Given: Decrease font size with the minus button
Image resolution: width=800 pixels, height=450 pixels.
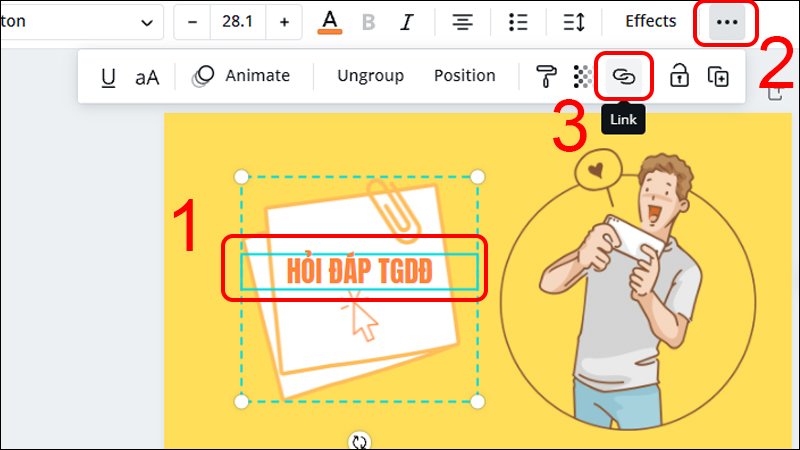Looking at the screenshot, I should point(193,22).
